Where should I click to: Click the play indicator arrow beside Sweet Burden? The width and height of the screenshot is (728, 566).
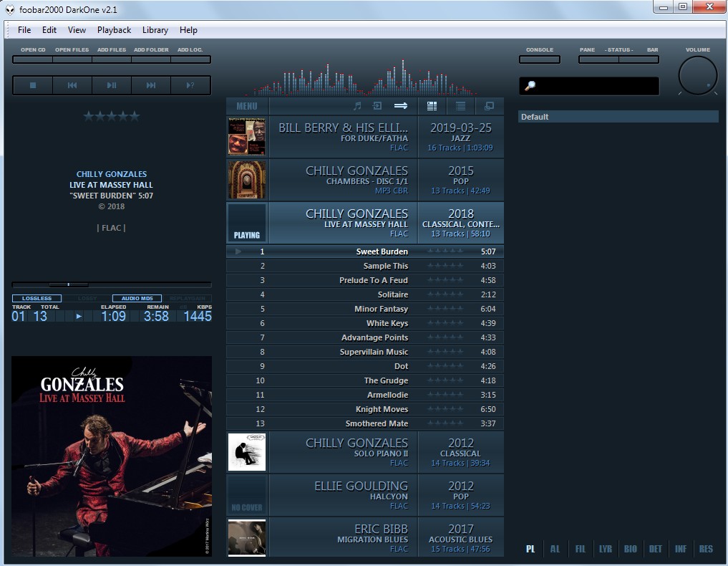(x=238, y=251)
